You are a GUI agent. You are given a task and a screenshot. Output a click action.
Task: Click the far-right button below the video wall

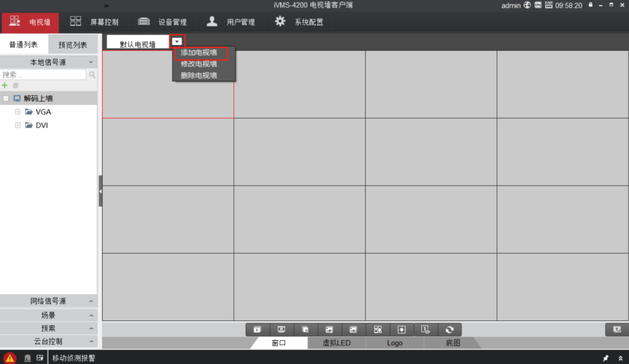click(x=617, y=330)
